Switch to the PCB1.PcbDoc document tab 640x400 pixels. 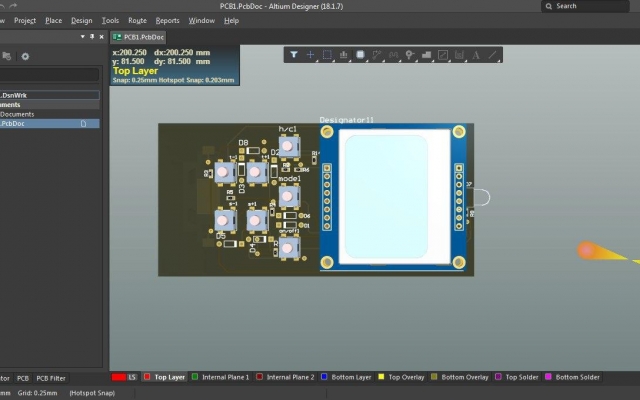tap(138, 37)
